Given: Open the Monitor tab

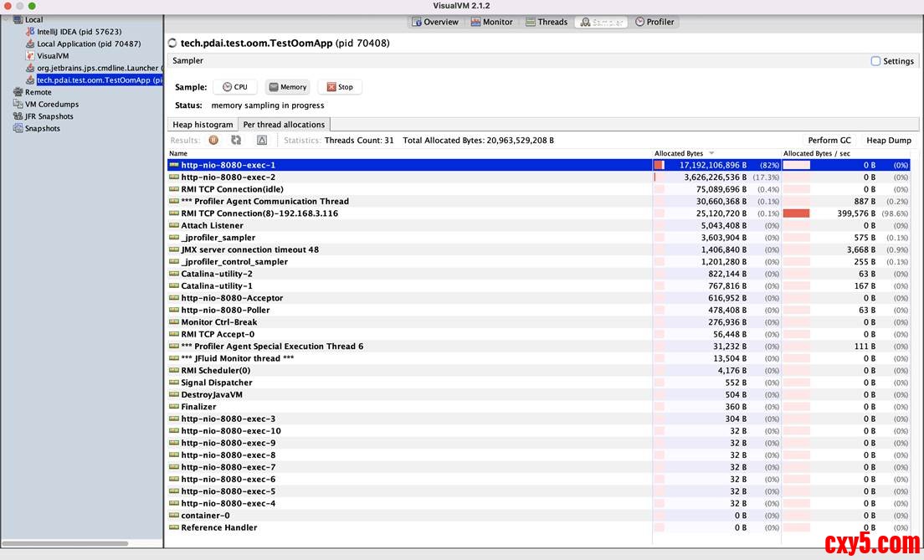Looking at the screenshot, I should click(491, 22).
